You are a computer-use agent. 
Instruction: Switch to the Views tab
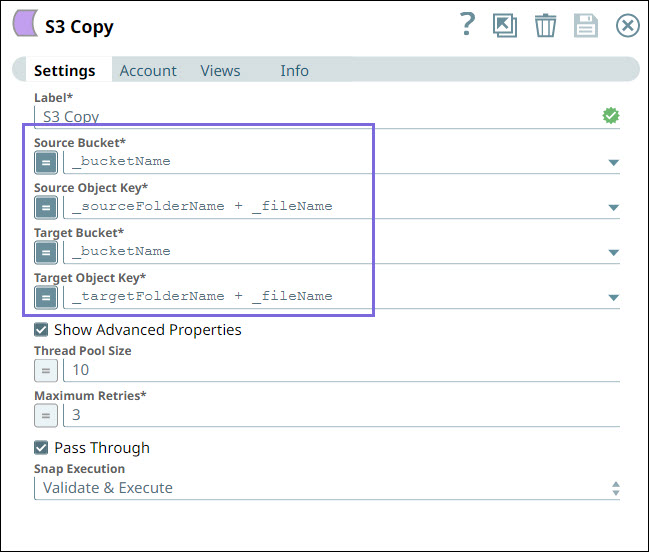[x=220, y=71]
